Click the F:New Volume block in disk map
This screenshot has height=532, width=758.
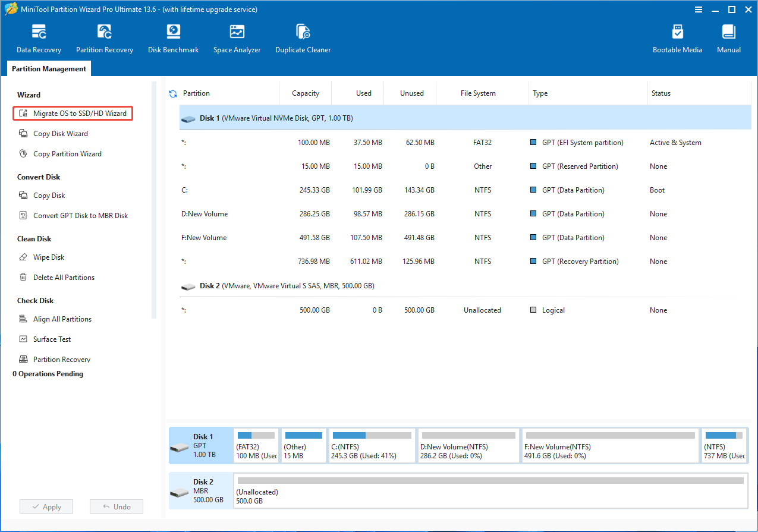tap(610, 446)
